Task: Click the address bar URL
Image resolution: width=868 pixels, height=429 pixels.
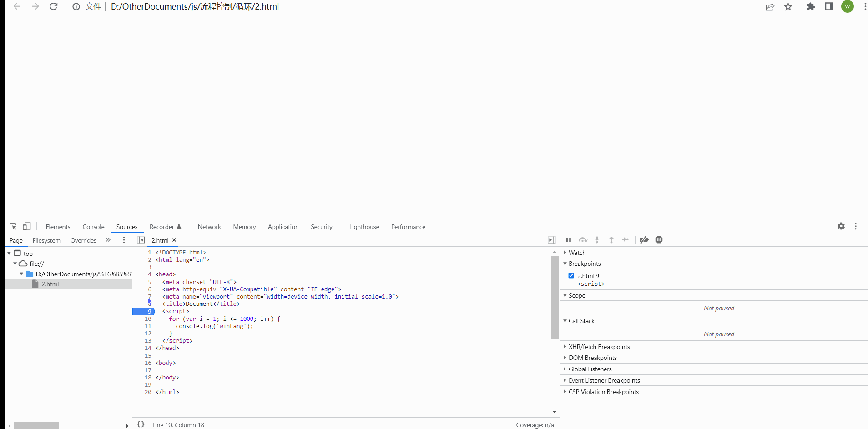Action: click(195, 7)
